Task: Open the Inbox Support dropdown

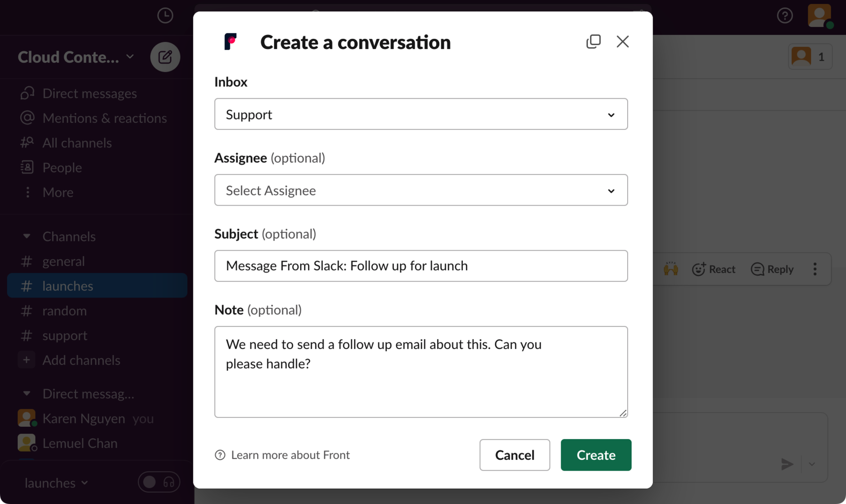Action: click(421, 114)
